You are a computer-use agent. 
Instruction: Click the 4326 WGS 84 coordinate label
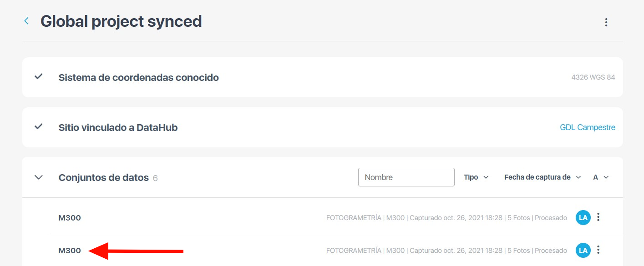click(x=593, y=77)
